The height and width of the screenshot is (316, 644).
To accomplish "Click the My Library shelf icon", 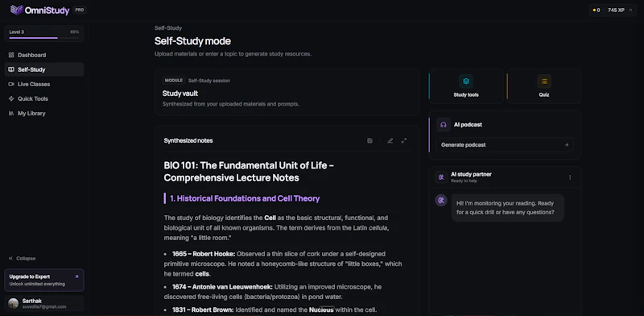I will [x=11, y=113].
